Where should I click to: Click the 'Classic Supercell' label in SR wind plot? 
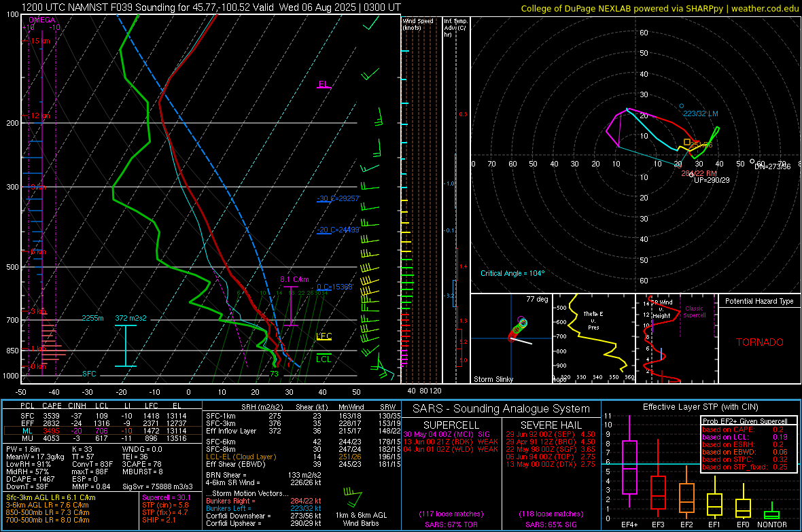pos(694,312)
